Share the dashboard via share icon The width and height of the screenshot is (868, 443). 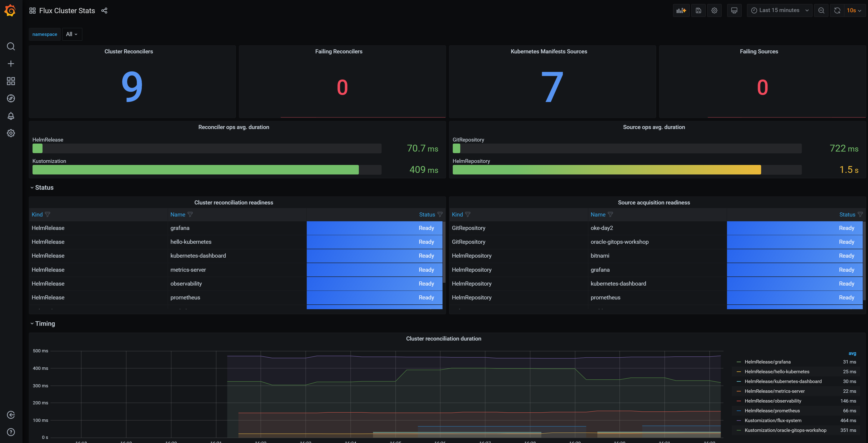[x=104, y=10]
